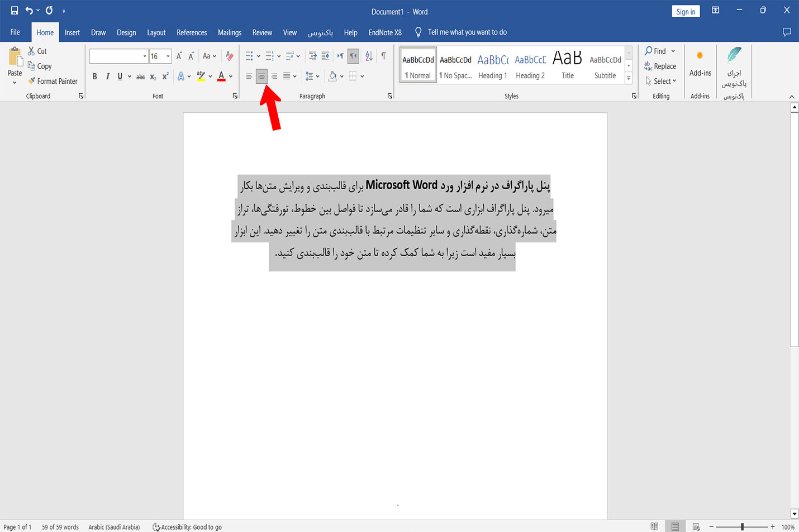The height and width of the screenshot is (532, 799).
Task: Check accessibility status indicator
Action: (187, 527)
